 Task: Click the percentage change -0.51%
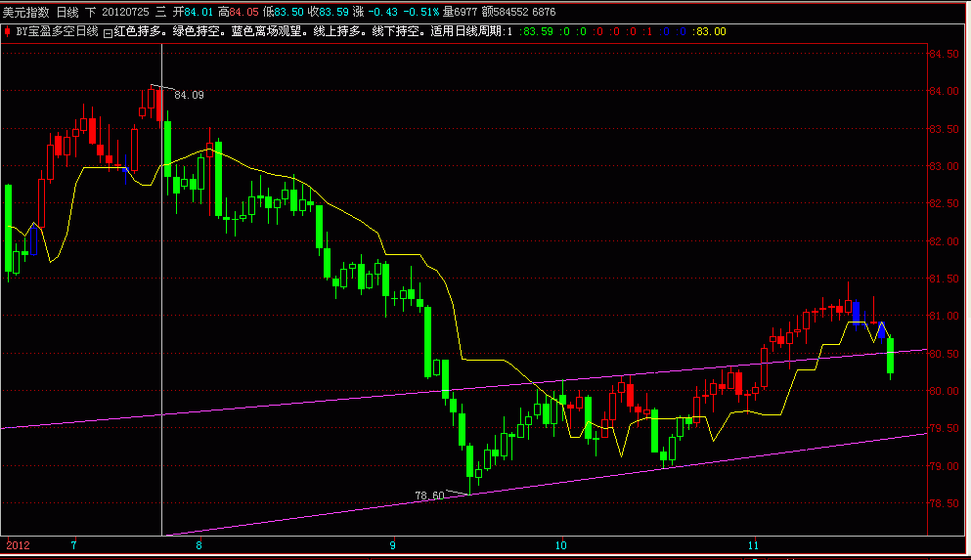point(420,12)
